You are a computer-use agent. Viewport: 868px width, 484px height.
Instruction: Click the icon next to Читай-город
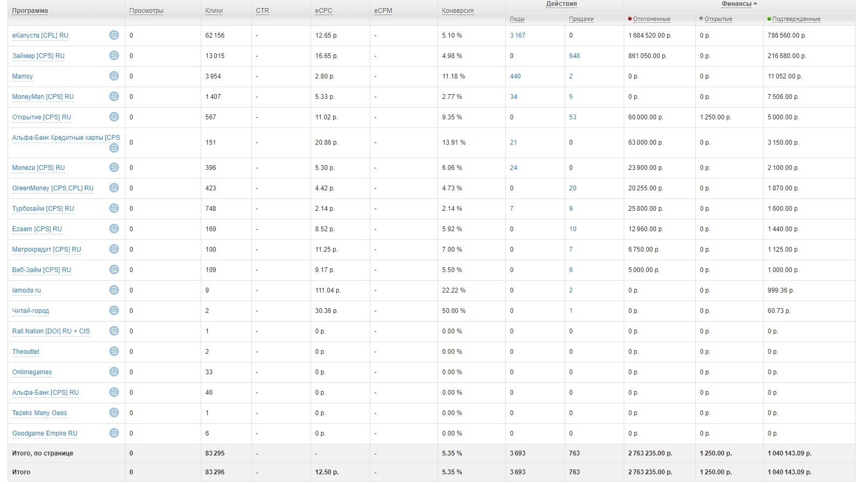click(114, 310)
